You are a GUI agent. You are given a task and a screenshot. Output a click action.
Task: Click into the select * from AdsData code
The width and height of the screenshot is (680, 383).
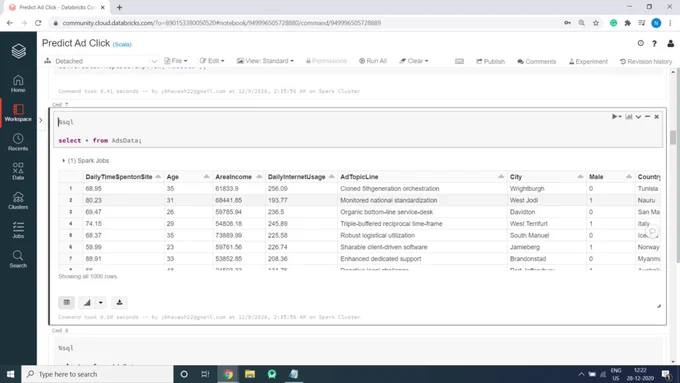click(x=100, y=141)
